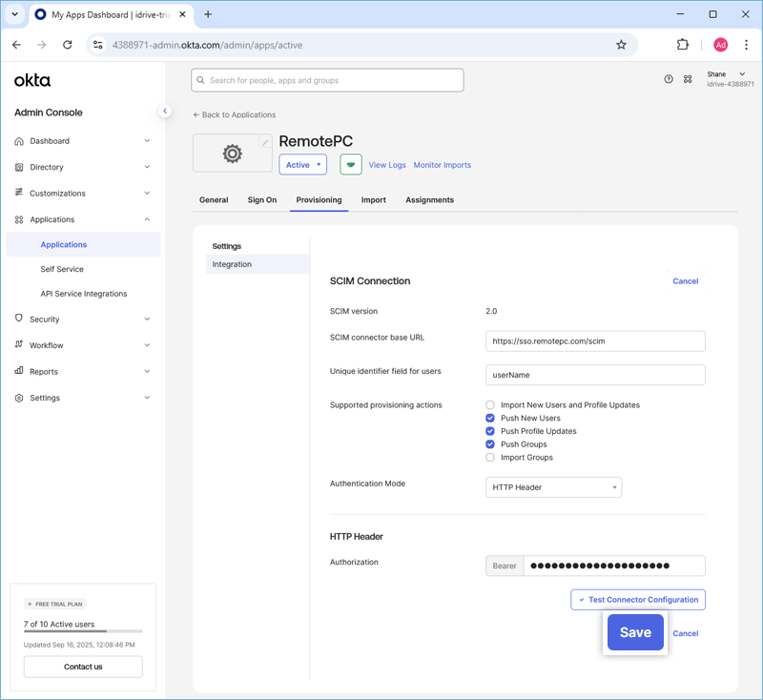
Task: Bookmark this page with star icon
Action: pyautogui.click(x=621, y=45)
